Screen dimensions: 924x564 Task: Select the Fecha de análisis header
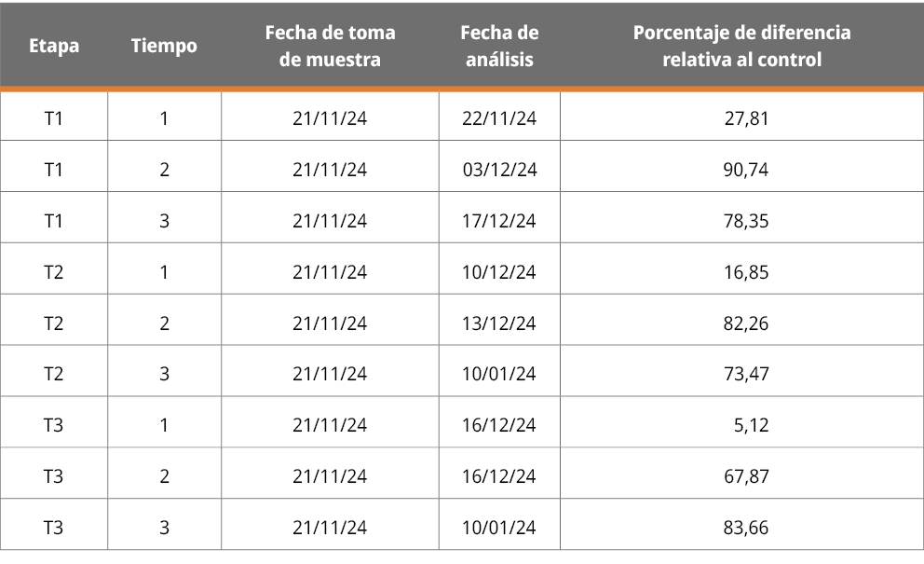click(x=499, y=46)
